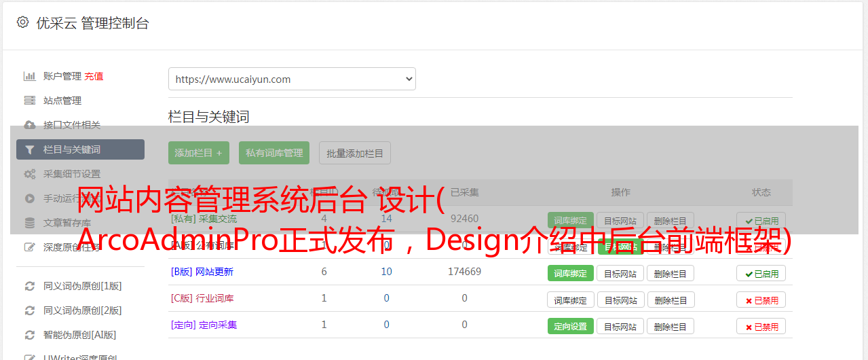Click the 已采集 column header

(464, 192)
